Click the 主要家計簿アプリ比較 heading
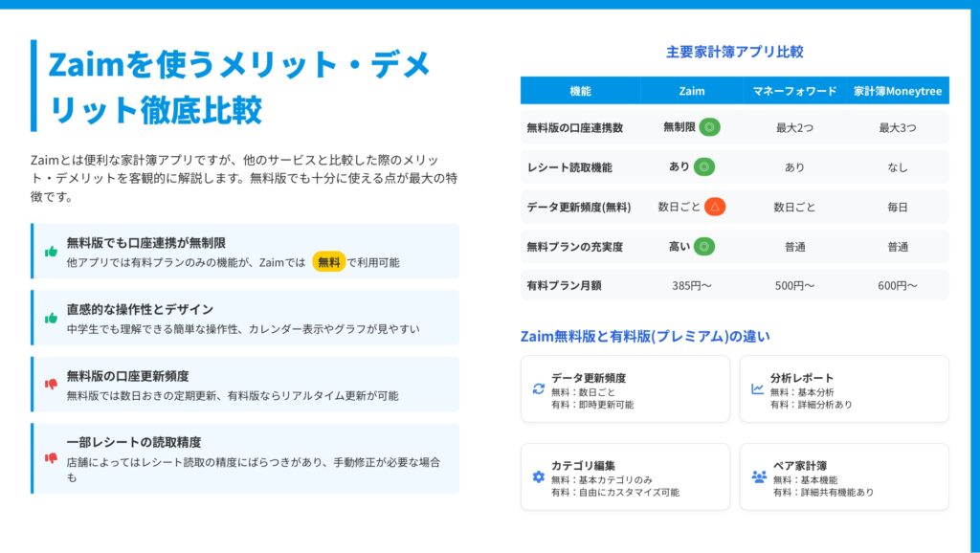980x553 pixels. [x=734, y=53]
